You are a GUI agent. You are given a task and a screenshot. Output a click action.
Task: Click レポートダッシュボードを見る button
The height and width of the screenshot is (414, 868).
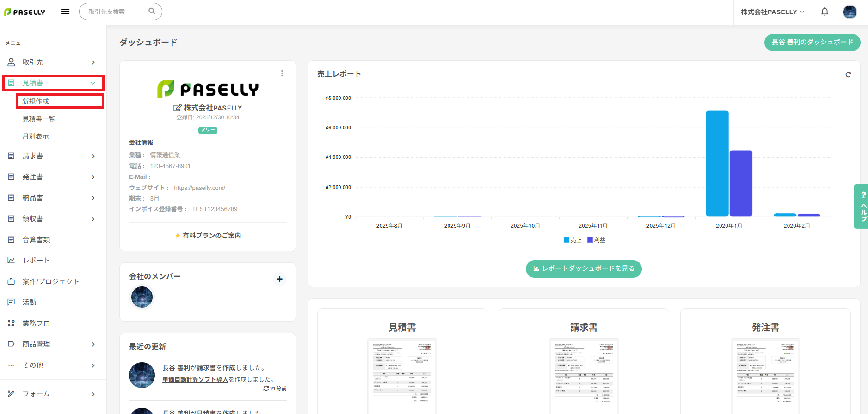pos(584,268)
